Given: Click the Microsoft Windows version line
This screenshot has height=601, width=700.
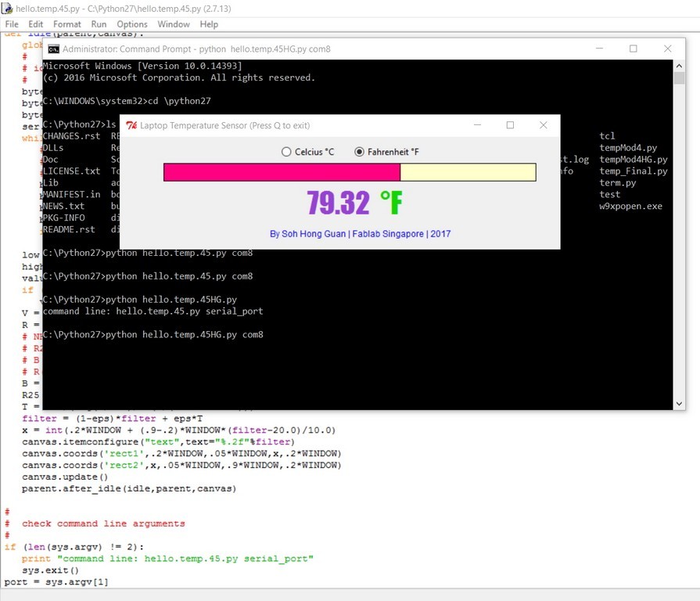Looking at the screenshot, I should pyautogui.click(x=142, y=66).
